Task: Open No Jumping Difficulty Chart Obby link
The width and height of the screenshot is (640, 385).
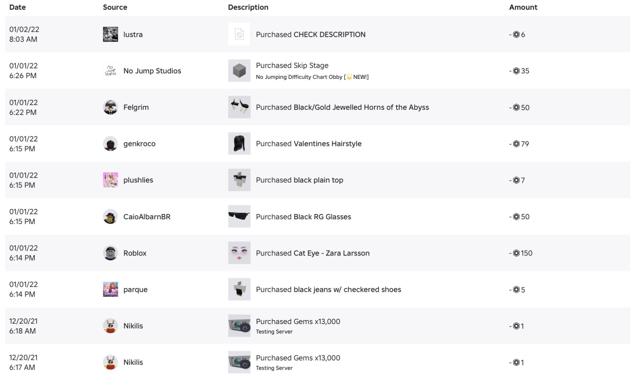Action: [x=312, y=77]
